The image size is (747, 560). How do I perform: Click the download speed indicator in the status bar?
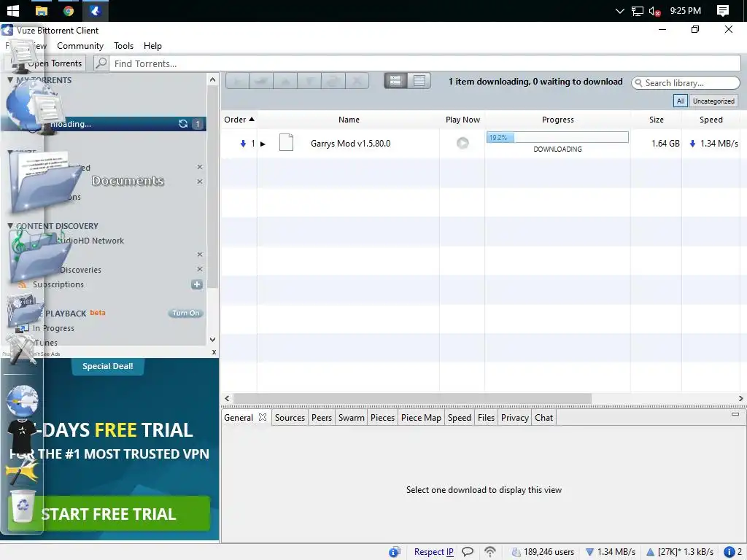611,552
